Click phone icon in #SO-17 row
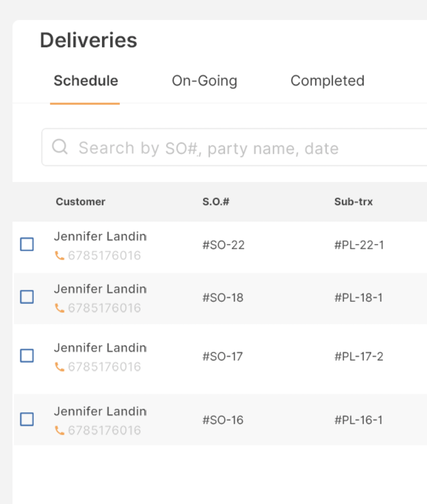 [x=60, y=367]
